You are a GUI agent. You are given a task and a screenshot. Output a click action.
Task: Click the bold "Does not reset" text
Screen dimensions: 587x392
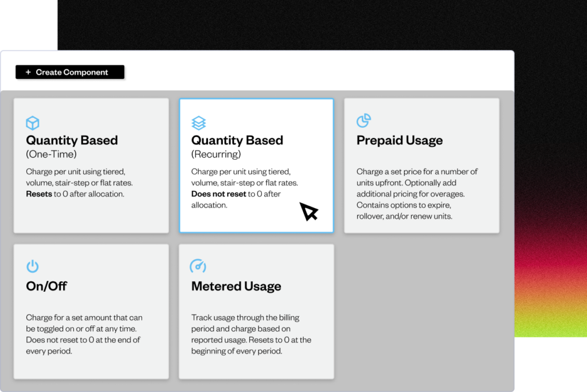219,194
